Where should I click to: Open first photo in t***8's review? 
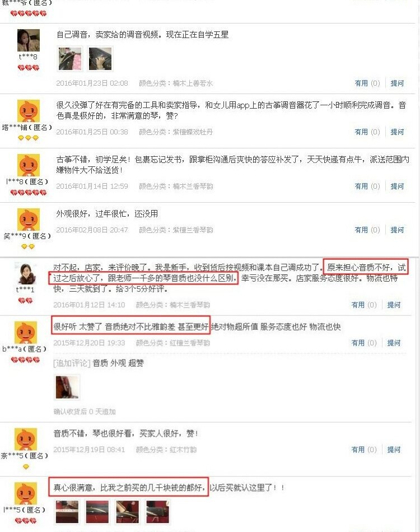point(70,59)
